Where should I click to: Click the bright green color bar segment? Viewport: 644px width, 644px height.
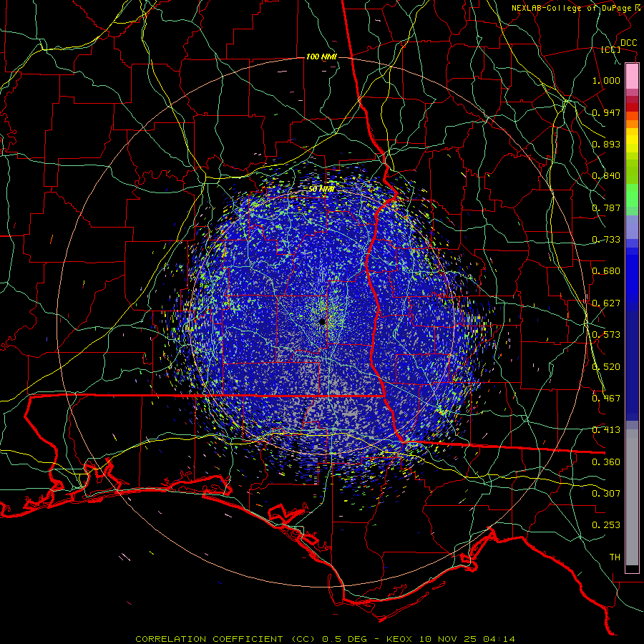point(632,195)
